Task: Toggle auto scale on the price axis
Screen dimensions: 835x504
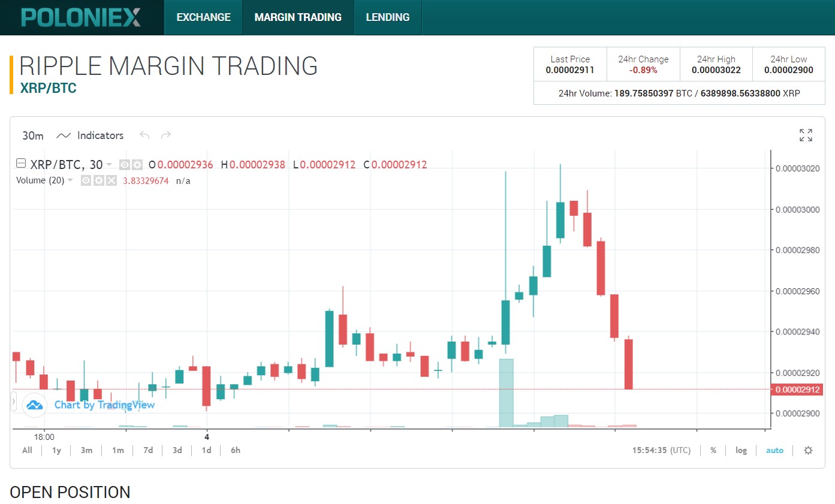Action: tap(774, 450)
